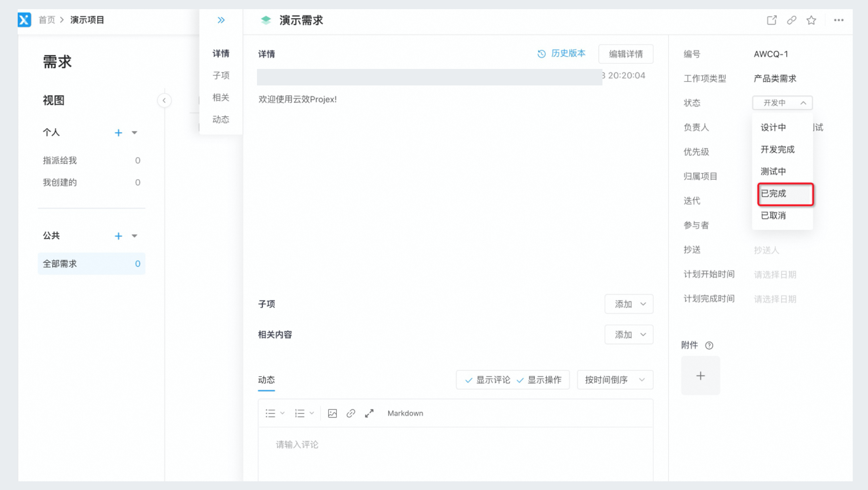This screenshot has height=490, width=868.
Task: Click the 历史版本 clock icon
Action: pos(541,54)
